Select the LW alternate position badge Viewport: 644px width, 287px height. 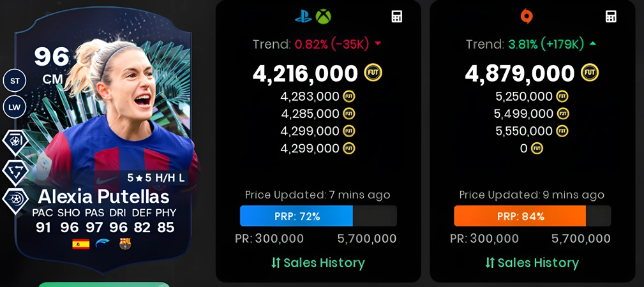coord(15,108)
